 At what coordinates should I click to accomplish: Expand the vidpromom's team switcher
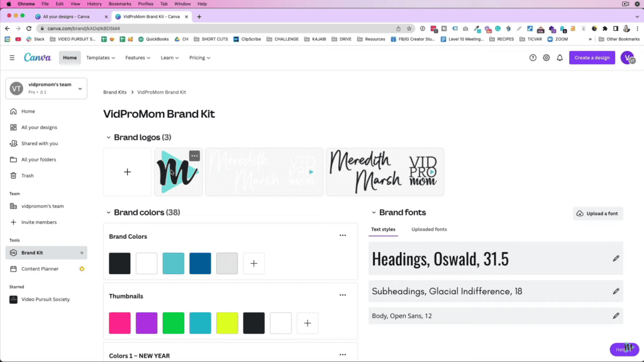tap(80, 89)
